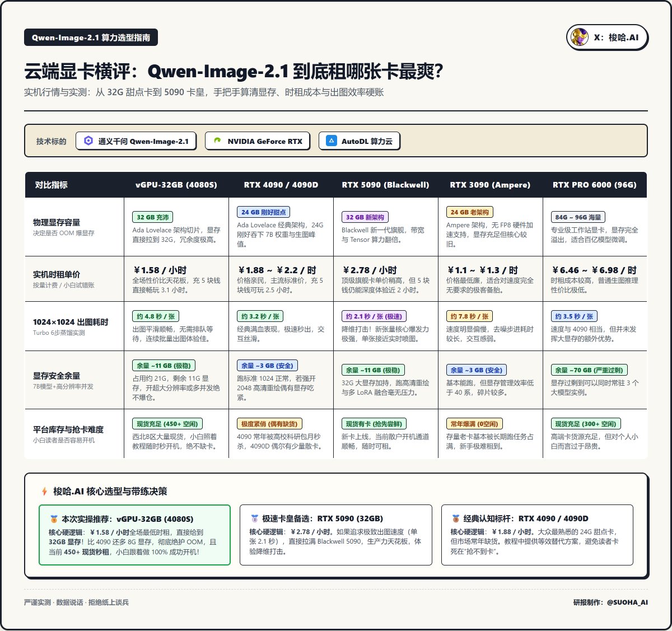Click the 约 4.8 秒 / 张 badge
The width and height of the screenshot is (672, 631).
(x=156, y=316)
